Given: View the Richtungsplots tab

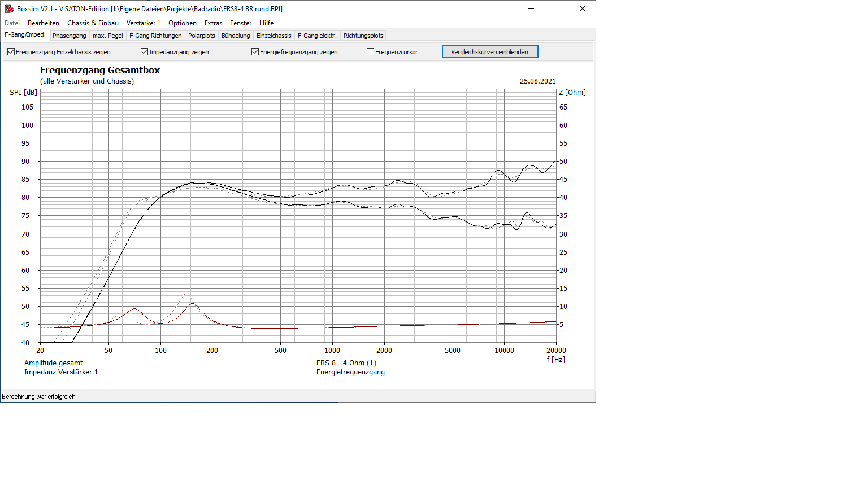Looking at the screenshot, I should 363,36.
